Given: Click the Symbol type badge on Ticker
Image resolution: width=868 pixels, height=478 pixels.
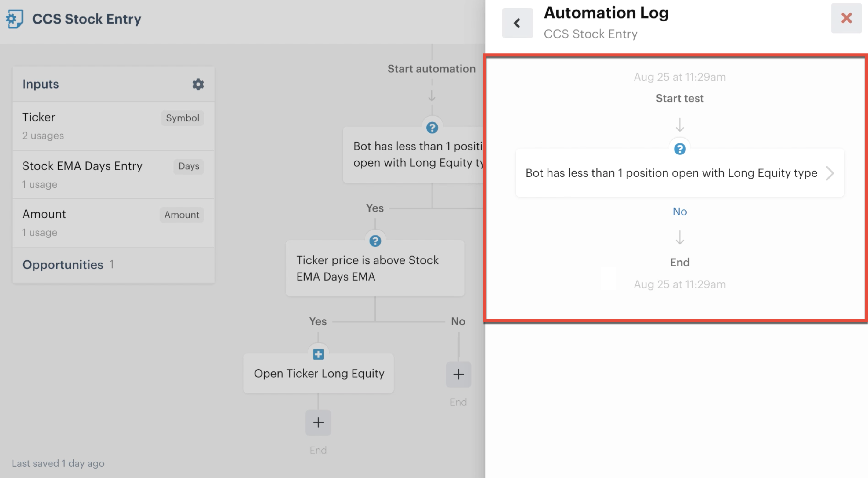Looking at the screenshot, I should click(x=182, y=118).
